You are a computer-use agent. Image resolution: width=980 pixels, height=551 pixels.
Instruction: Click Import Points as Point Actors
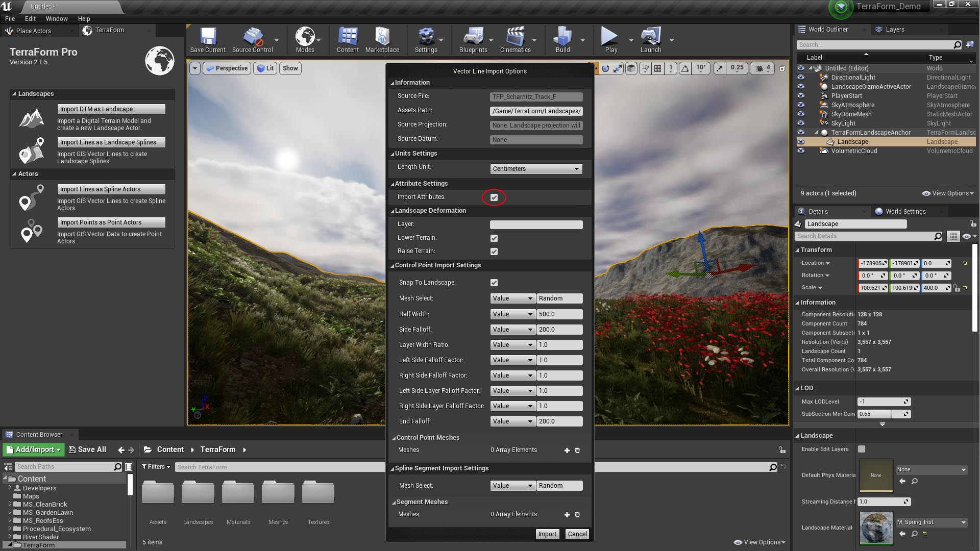(x=111, y=222)
